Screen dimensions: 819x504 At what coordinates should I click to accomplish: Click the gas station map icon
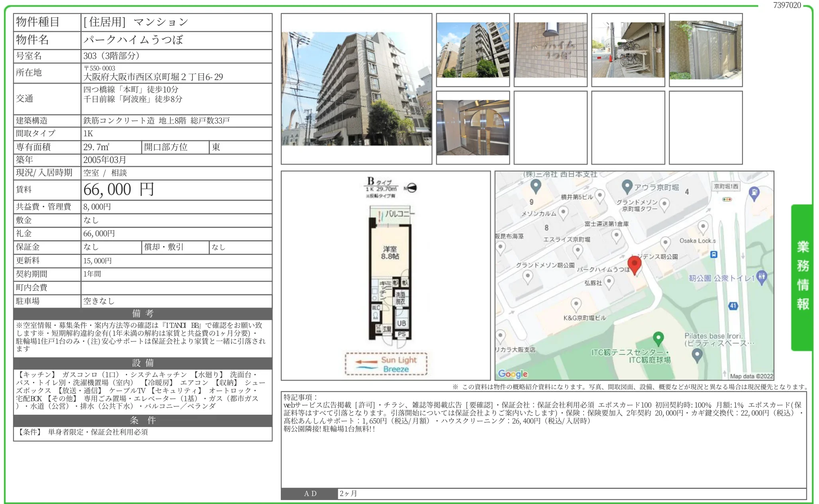(x=754, y=193)
